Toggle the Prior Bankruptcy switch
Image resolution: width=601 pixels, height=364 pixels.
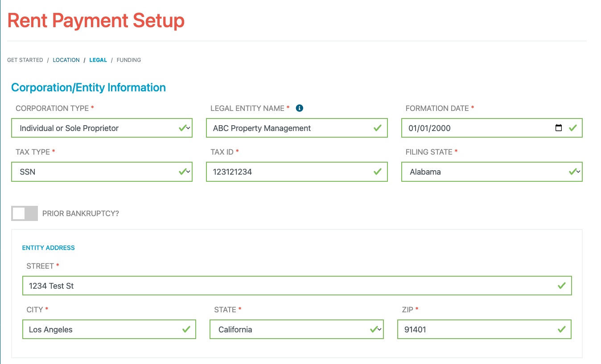click(25, 213)
